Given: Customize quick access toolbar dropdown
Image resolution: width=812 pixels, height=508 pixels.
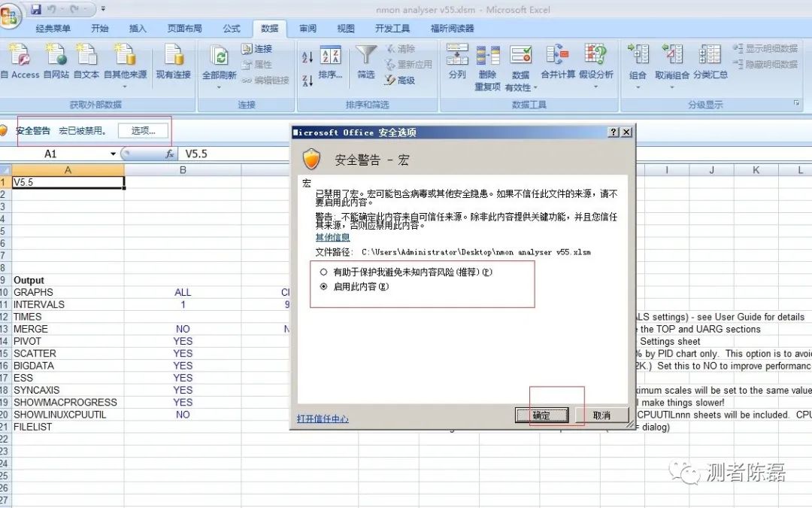Looking at the screenshot, I should tap(103, 9).
